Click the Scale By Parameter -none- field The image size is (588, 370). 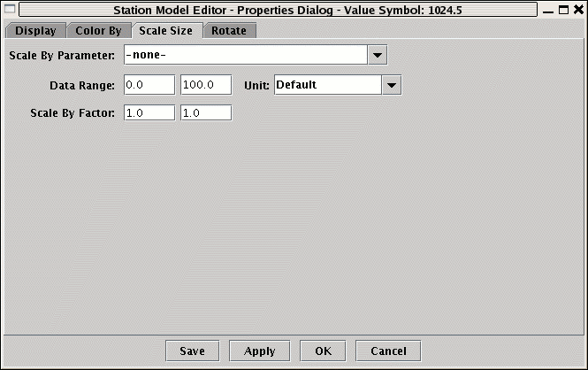click(x=245, y=55)
